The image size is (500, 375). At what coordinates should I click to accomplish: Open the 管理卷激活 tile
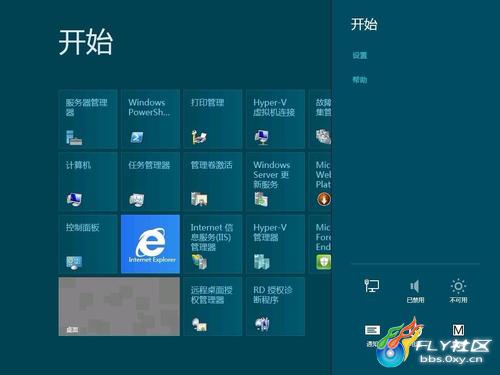pyautogui.click(x=213, y=181)
